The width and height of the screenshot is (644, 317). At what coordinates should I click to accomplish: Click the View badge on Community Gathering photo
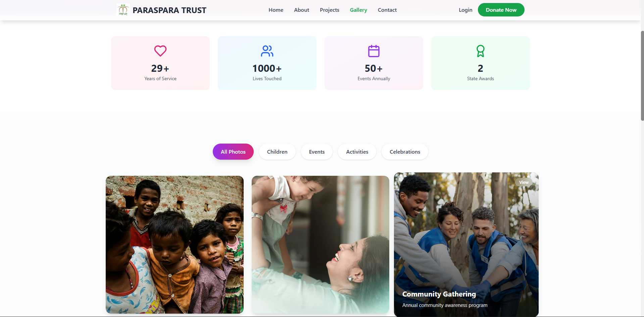(x=524, y=182)
